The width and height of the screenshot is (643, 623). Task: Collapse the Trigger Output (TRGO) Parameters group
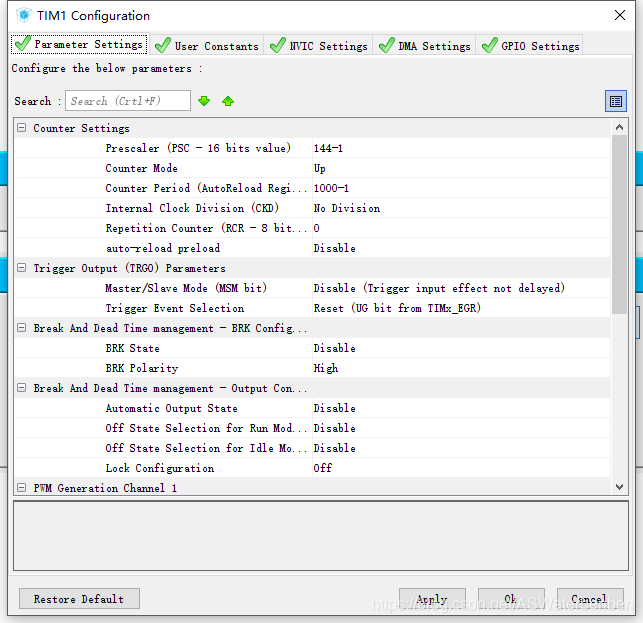tap(21, 268)
